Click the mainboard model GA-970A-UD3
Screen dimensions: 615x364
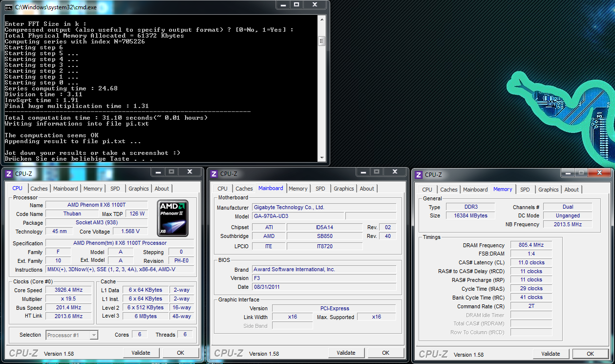coord(297,216)
